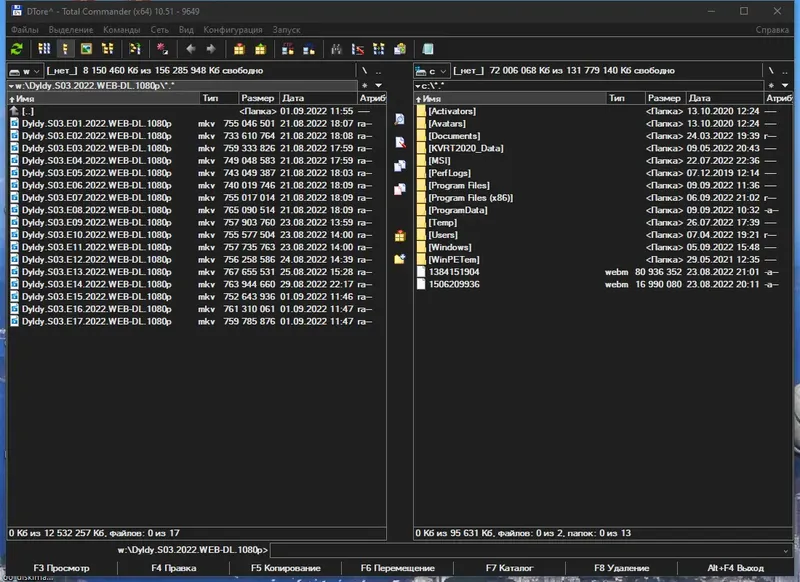Sort right panel by Дата column

(x=724, y=98)
